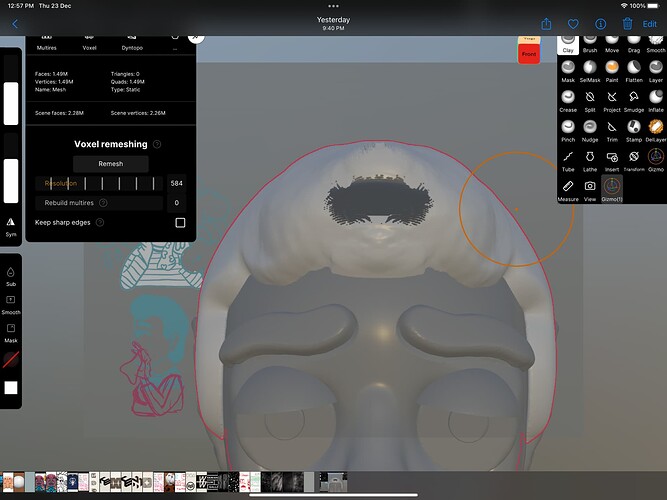Select the Transform tool
Screen dimensions: 667x500
coord(634,160)
